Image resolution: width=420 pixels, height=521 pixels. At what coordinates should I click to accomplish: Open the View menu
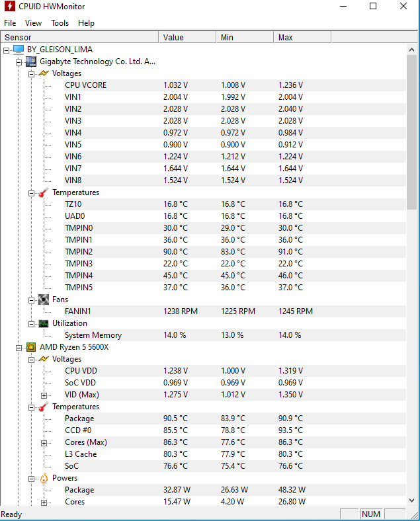pyautogui.click(x=33, y=23)
